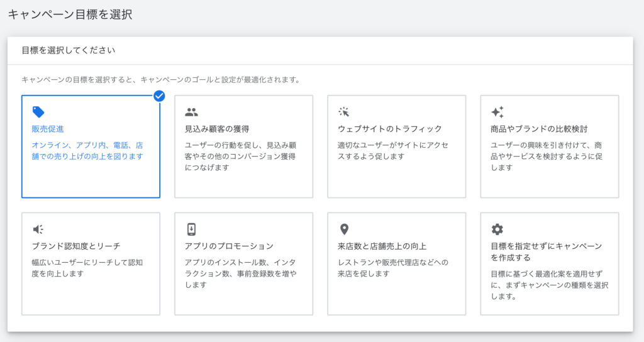Click the 販売促進 title link text
644x342 pixels.
click(48, 129)
